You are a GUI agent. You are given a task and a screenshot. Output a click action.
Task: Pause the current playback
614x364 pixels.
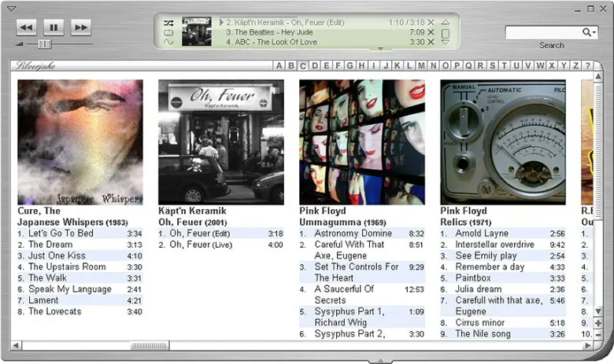click(54, 28)
